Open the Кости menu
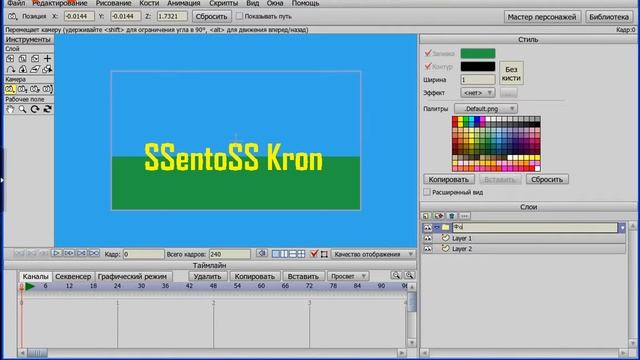Viewport: 640px width, 360px height. [x=149, y=3]
